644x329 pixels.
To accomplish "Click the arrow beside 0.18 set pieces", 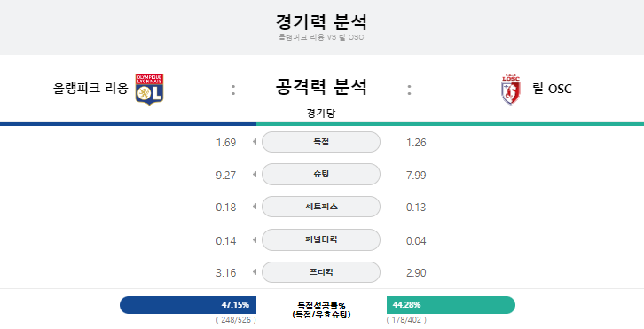I will 255,207.
